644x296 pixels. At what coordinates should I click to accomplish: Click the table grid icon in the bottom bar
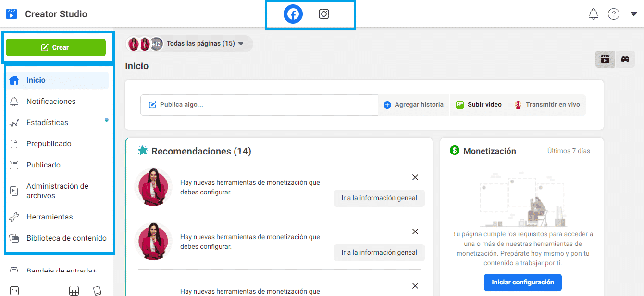[x=74, y=291]
